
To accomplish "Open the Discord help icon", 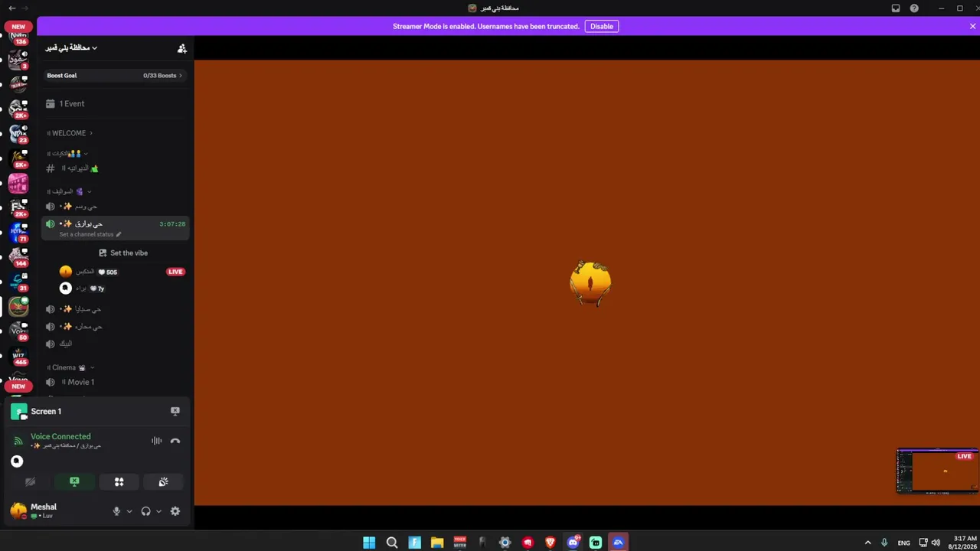I will pyautogui.click(x=914, y=8).
